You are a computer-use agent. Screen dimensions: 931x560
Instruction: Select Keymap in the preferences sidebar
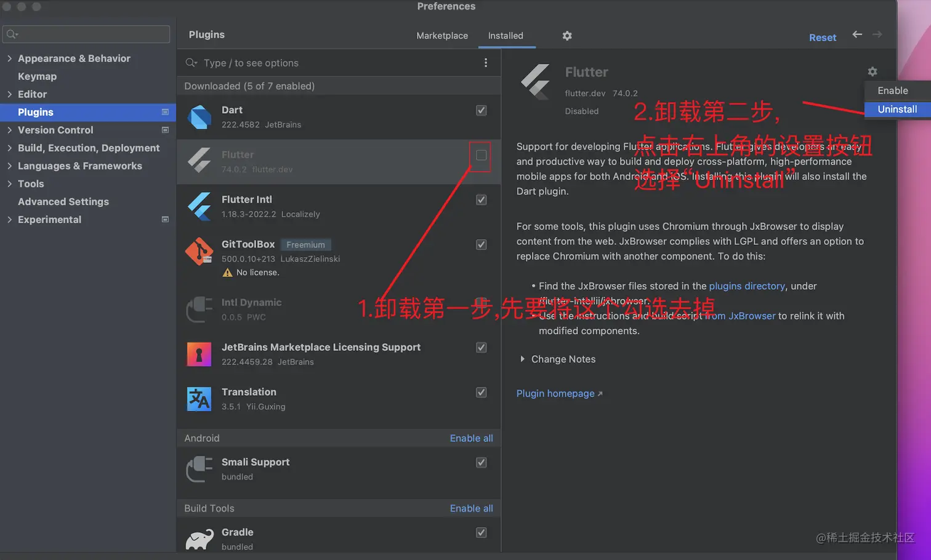pyautogui.click(x=37, y=76)
